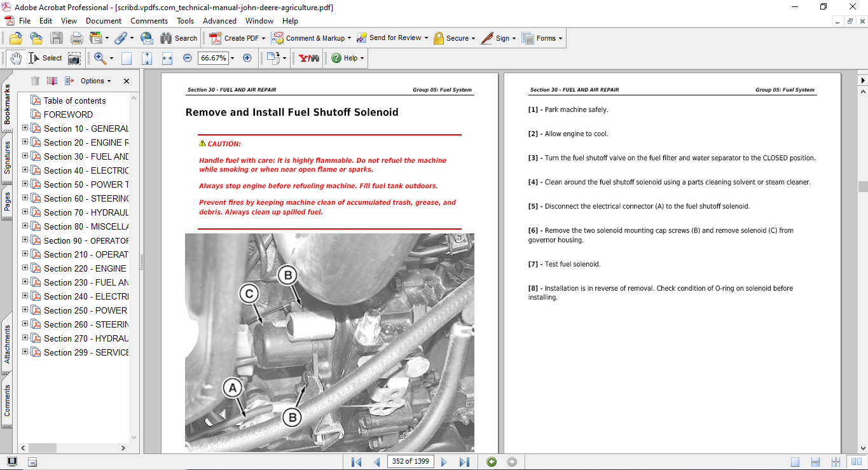The height and width of the screenshot is (470, 868).
Task: Click the Print icon
Action: point(76,38)
